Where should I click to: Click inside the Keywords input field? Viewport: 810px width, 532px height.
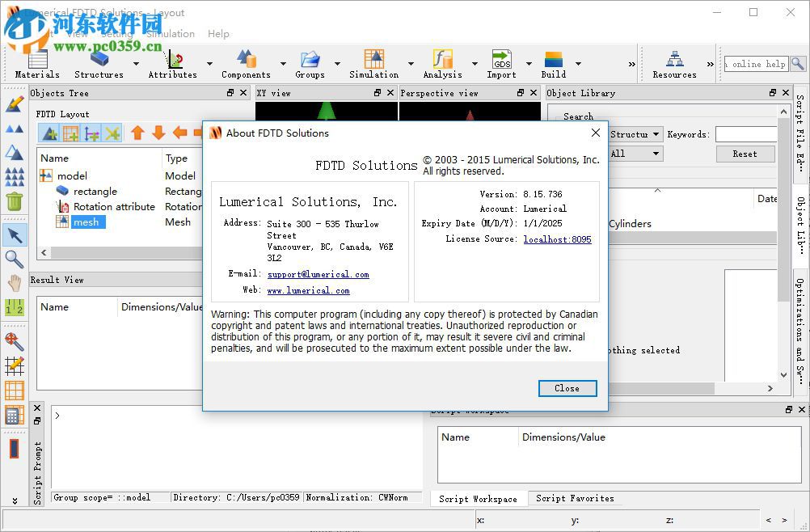point(748,134)
